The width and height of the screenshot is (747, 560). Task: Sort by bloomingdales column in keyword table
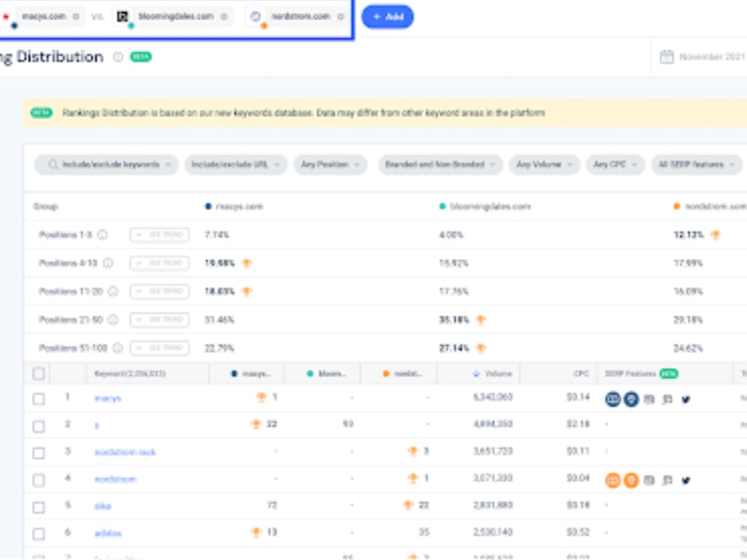[327, 374]
